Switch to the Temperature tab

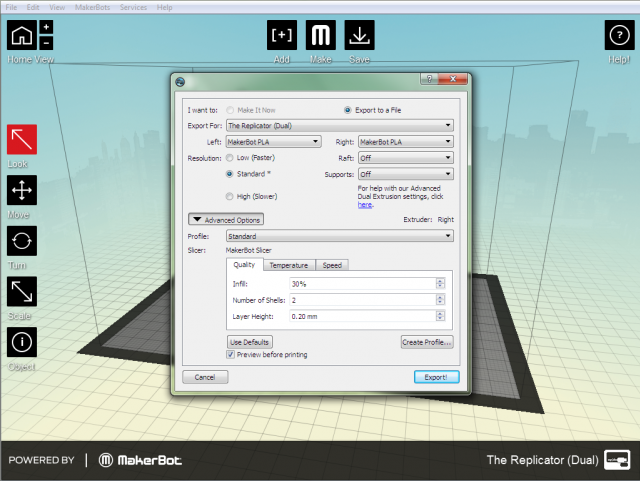(289, 265)
